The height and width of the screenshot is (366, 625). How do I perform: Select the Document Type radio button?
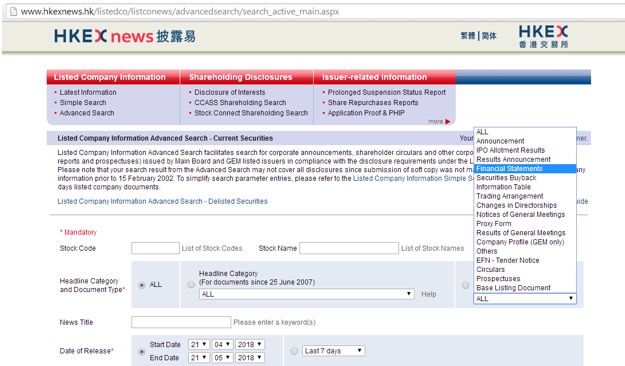click(465, 285)
